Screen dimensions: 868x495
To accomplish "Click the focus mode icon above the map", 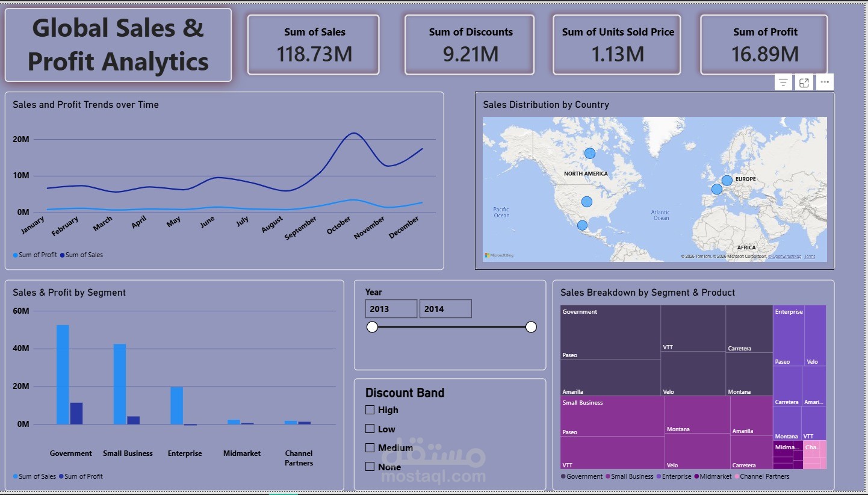I will [x=804, y=82].
